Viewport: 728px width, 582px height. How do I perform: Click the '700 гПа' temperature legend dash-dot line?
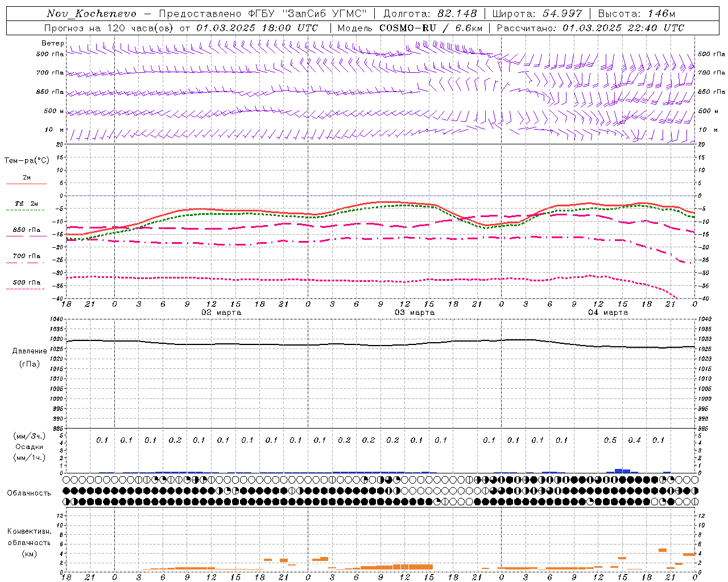[26, 263]
